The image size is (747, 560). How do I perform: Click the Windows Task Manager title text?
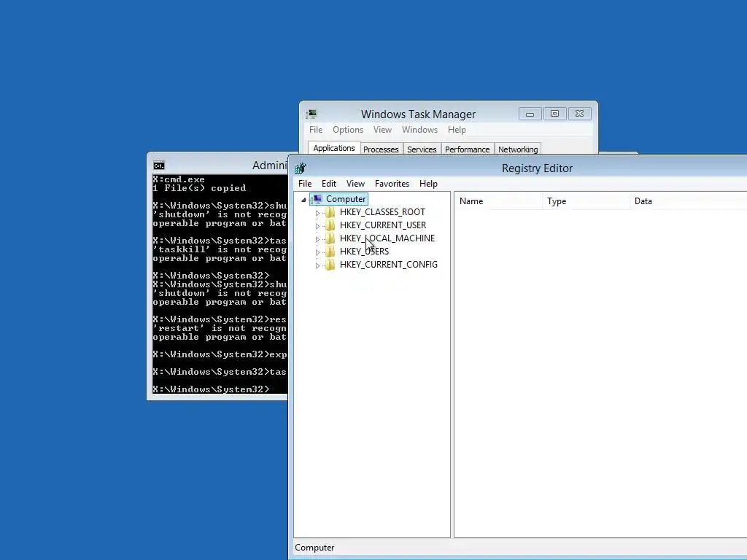pyautogui.click(x=418, y=114)
